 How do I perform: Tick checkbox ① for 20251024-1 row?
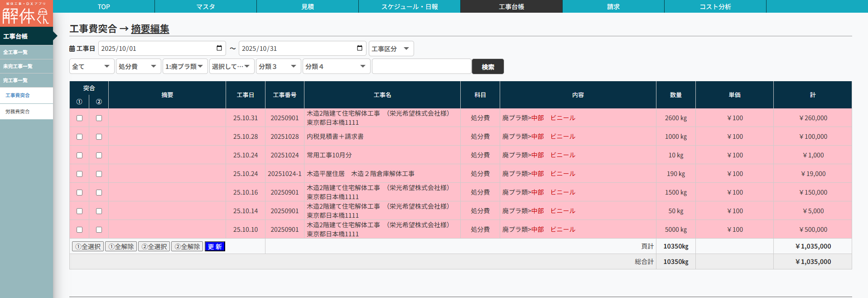point(79,174)
